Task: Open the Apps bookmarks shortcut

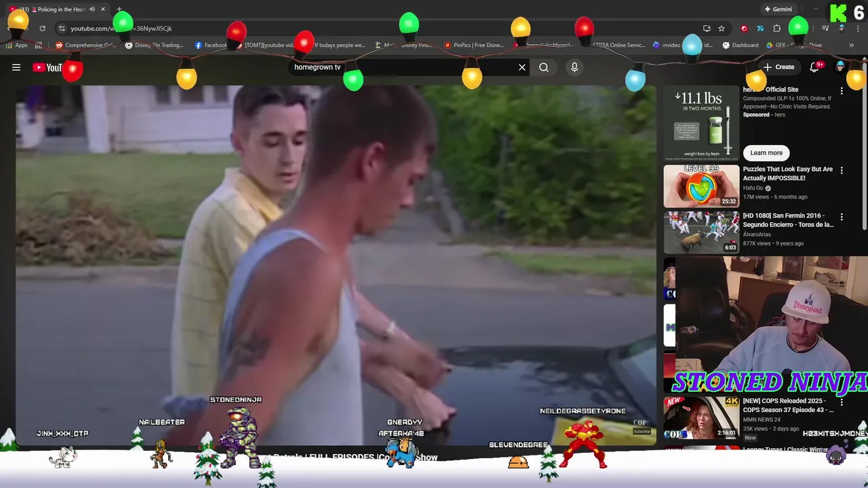Action: click(17, 45)
